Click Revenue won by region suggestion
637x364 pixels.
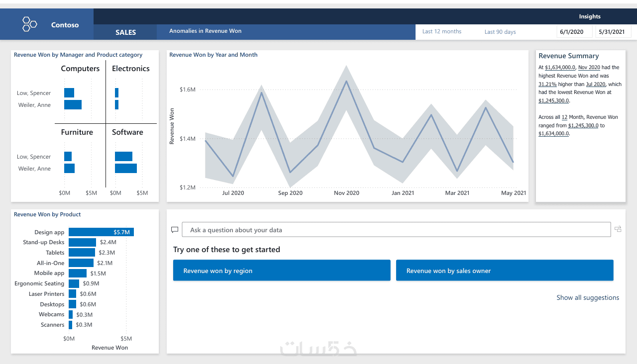[282, 271]
